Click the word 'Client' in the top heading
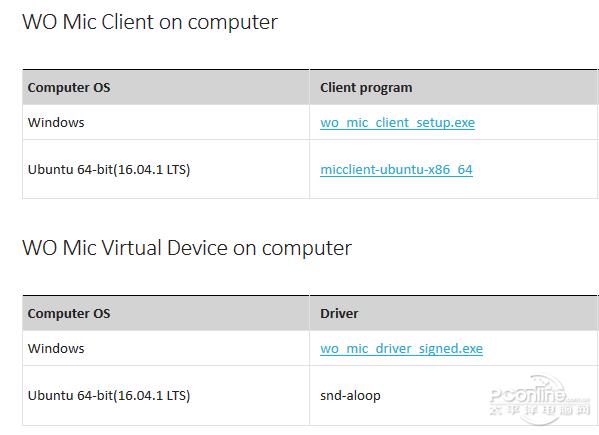Image resolution: width=599 pixels, height=435 pixels. click(128, 22)
